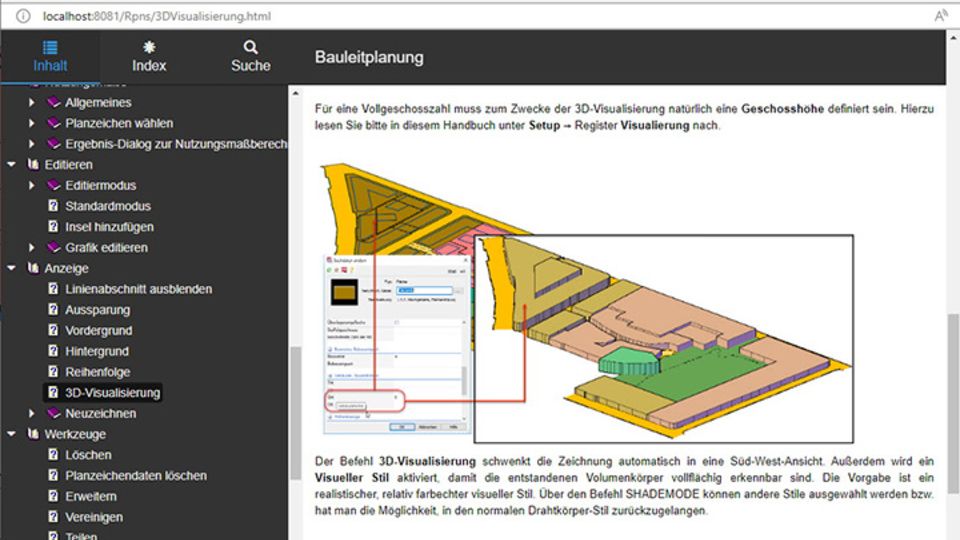Viewport: 960px width, 540px height.
Task: Click the page icon beside Vereinigen
Action: 53,517
